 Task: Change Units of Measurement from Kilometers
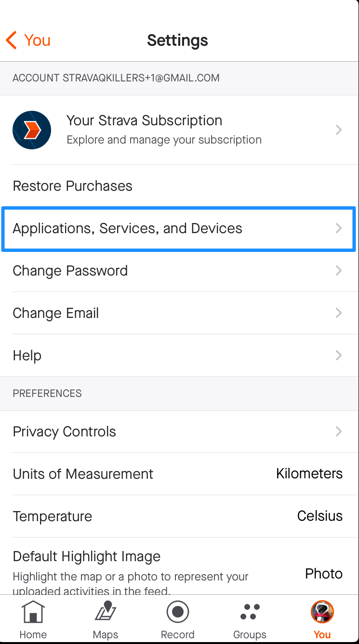pyautogui.click(x=309, y=473)
